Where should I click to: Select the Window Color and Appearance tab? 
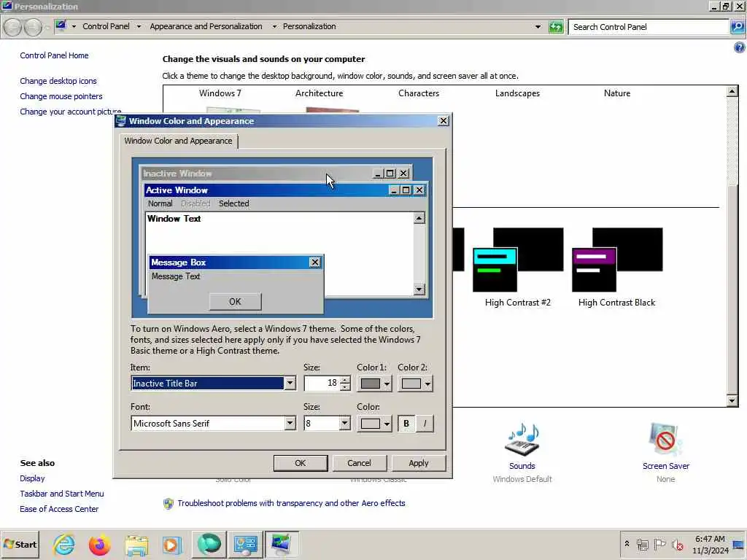coord(178,141)
